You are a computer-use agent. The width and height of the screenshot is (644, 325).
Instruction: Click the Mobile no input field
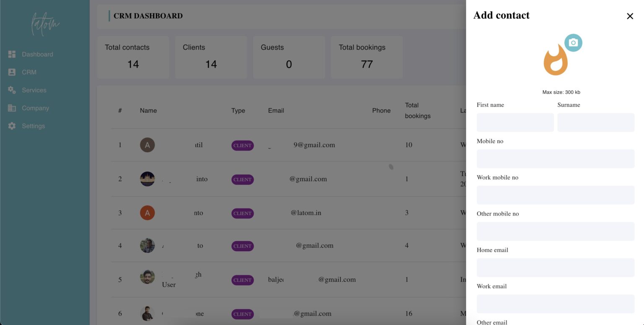click(x=555, y=159)
